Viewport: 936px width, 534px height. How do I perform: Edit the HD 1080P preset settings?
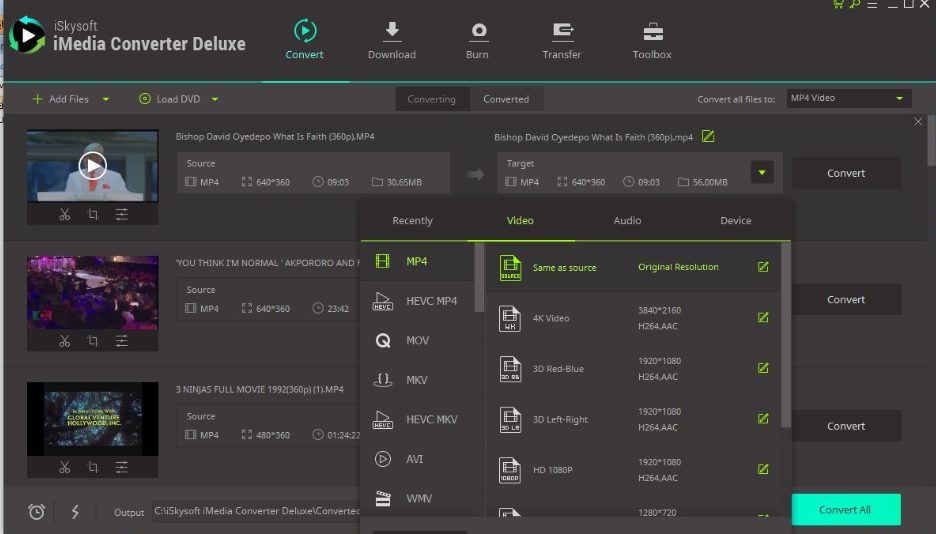click(763, 469)
